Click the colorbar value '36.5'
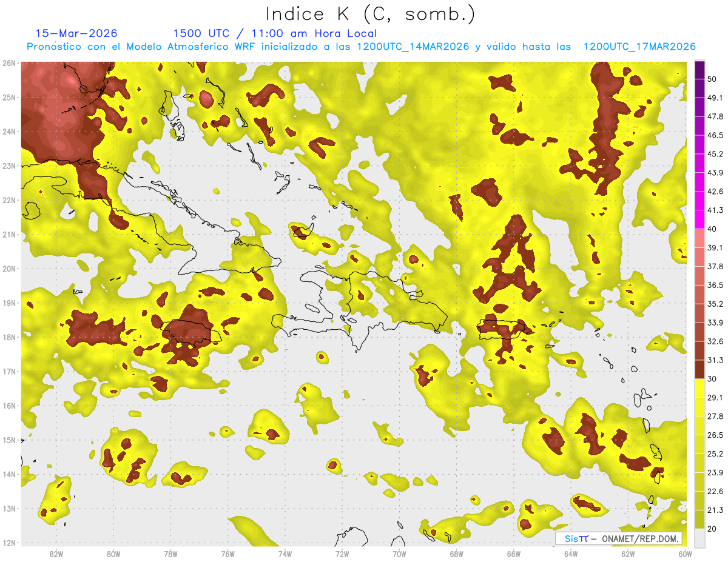 coord(715,285)
